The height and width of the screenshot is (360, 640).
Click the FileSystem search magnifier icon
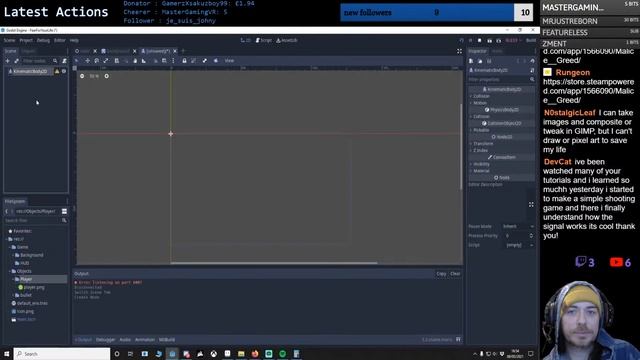[64, 220]
